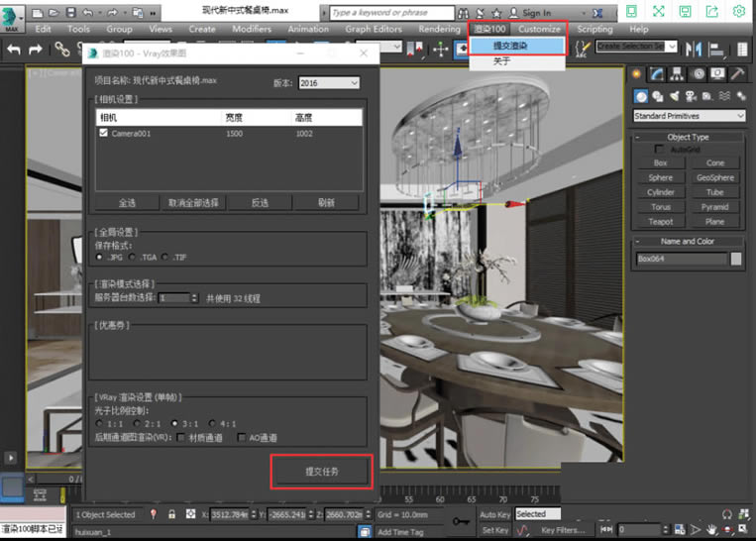Click 提交渲染 in the 渲染100 menu
756x541 pixels.
tap(511, 46)
